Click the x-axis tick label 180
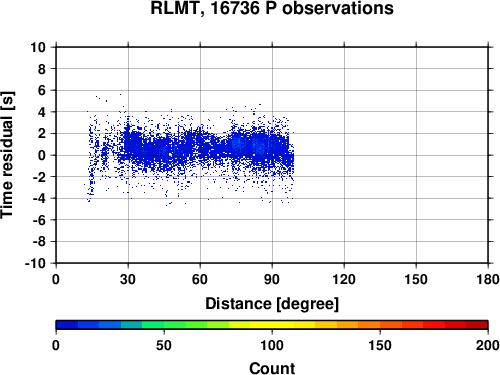This screenshot has width=500, height=375. [x=488, y=279]
